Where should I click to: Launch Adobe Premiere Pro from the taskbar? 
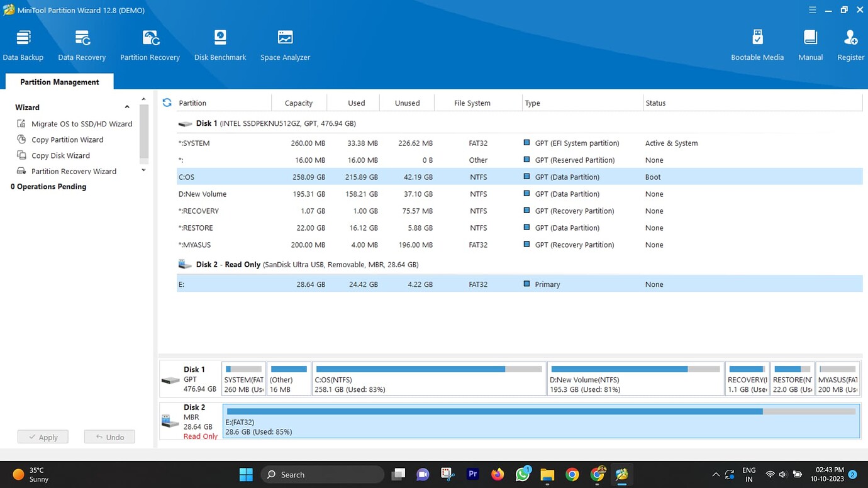(x=473, y=475)
